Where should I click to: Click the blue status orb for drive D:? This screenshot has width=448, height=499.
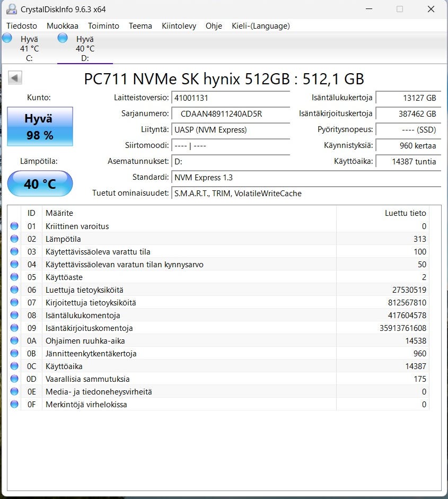63,38
